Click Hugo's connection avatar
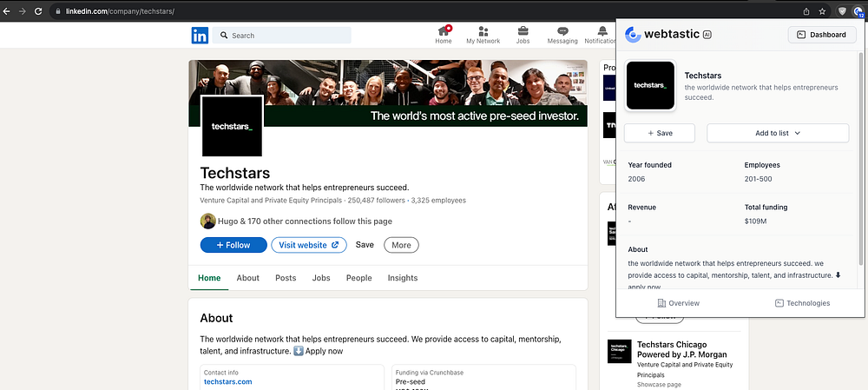 point(207,221)
